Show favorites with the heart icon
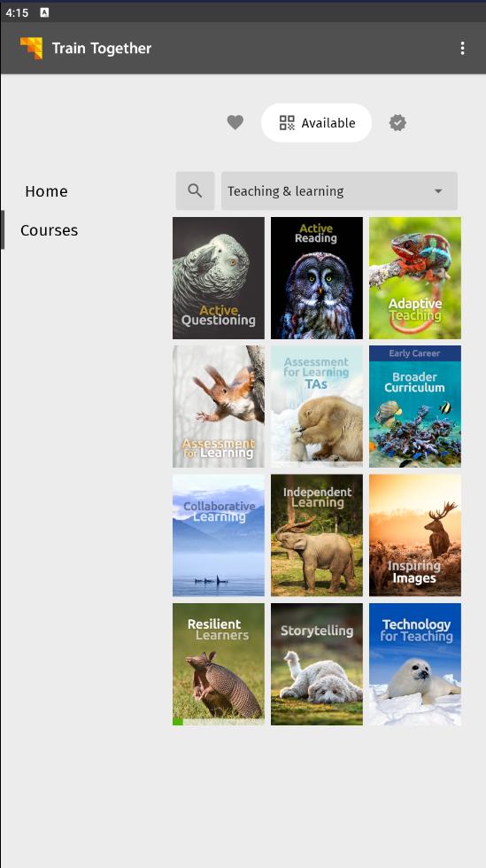The height and width of the screenshot is (868, 486). pyautogui.click(x=235, y=122)
